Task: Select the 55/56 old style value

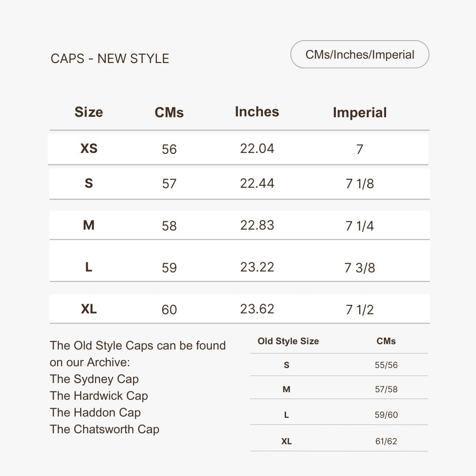Action: coord(386,365)
